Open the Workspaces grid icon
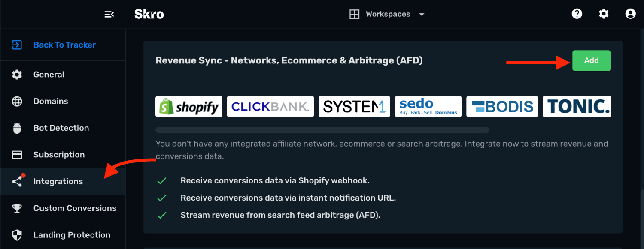 [354, 14]
